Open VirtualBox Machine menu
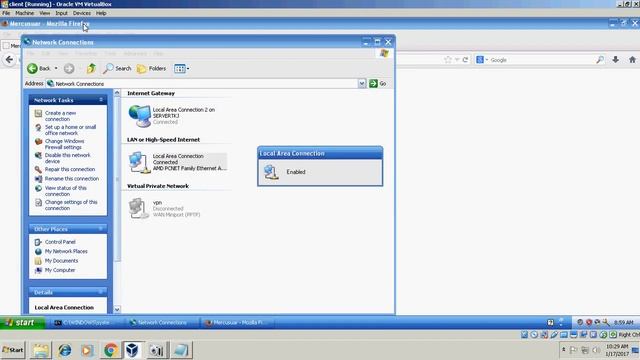 24,13
